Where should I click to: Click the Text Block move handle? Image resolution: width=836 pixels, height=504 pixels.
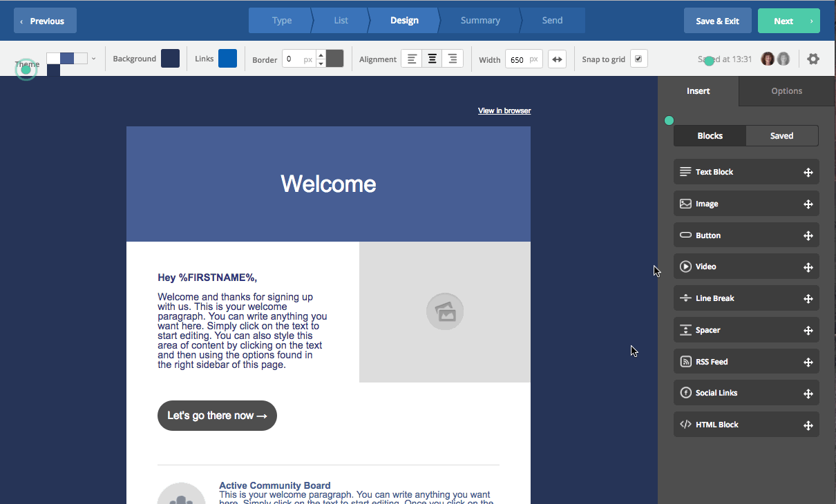pos(808,173)
